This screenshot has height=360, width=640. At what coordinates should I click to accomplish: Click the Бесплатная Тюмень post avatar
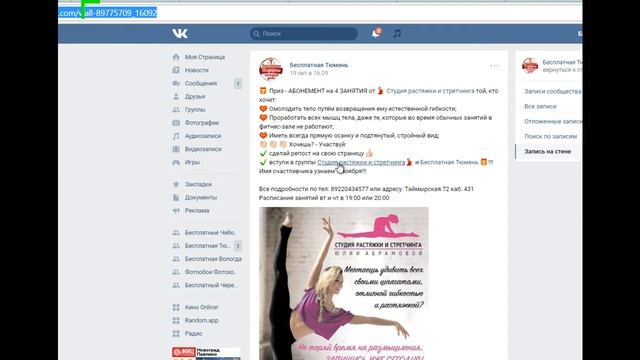pyautogui.click(x=271, y=69)
